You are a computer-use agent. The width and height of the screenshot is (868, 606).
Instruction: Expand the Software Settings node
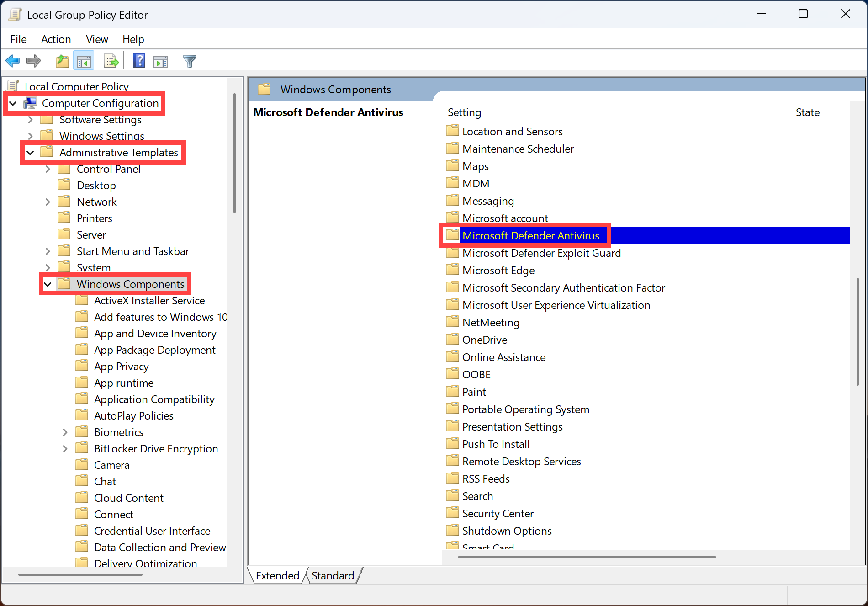click(x=30, y=120)
